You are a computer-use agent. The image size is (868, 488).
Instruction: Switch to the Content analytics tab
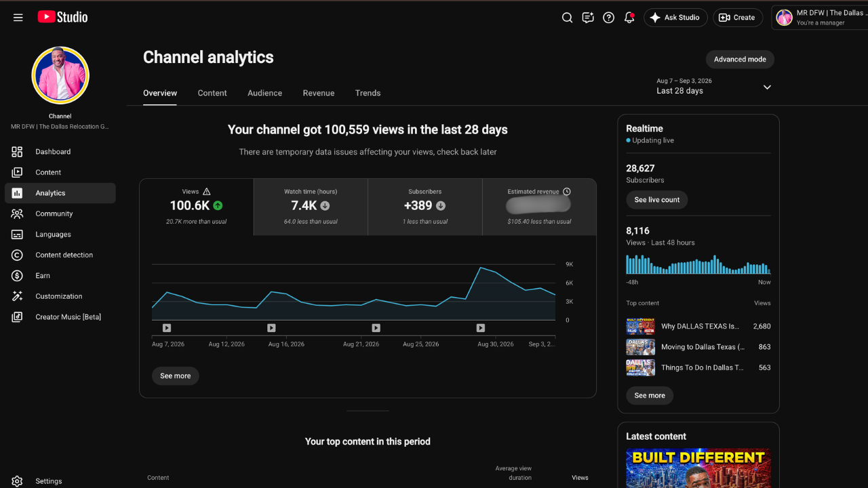coord(212,93)
